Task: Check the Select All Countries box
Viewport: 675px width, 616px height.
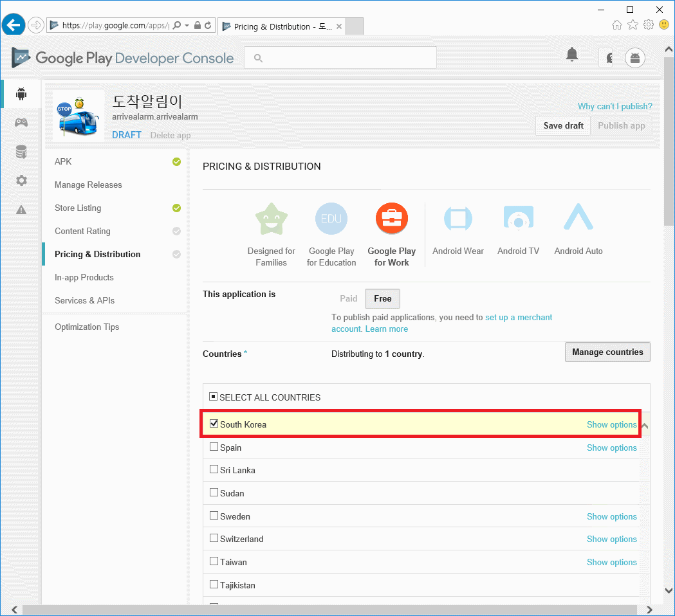Action: point(212,396)
